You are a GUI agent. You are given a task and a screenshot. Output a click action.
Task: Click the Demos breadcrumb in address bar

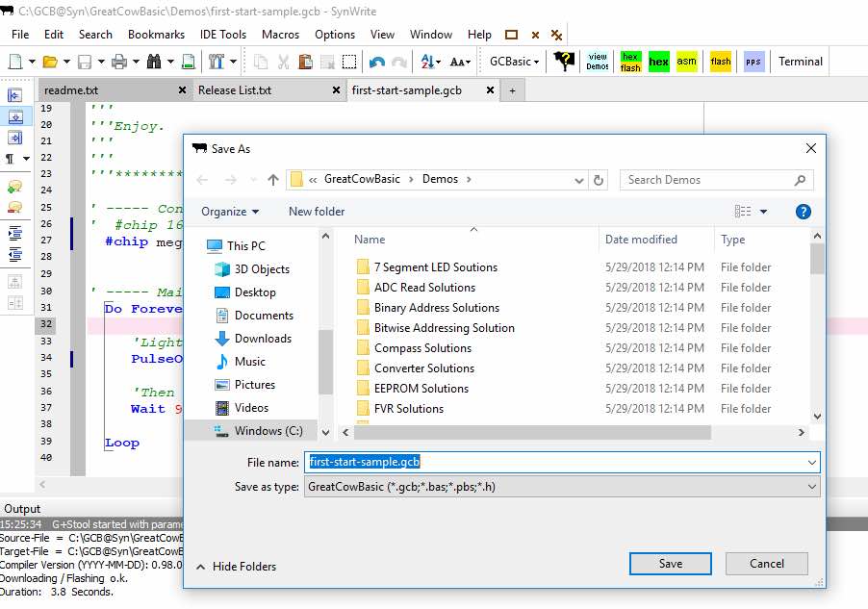point(440,179)
